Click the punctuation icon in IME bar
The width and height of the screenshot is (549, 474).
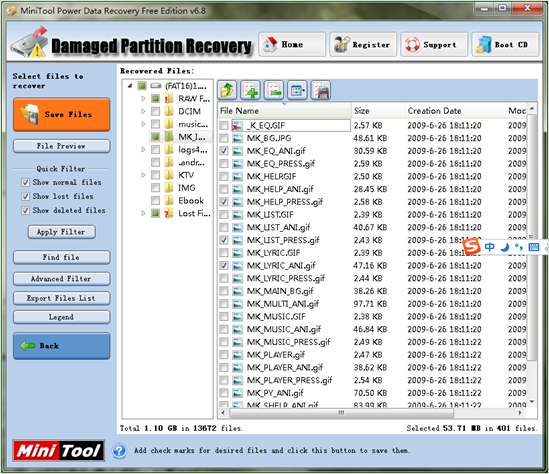tap(519, 247)
